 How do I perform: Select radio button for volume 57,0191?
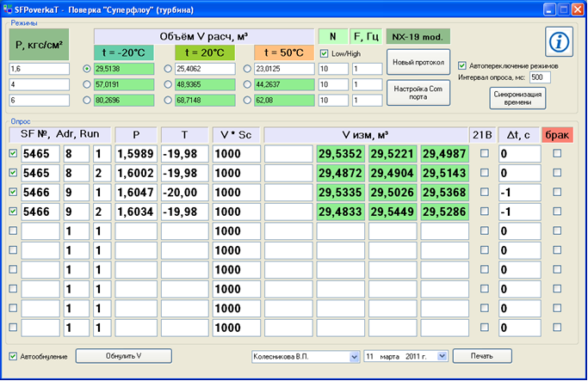(x=87, y=84)
